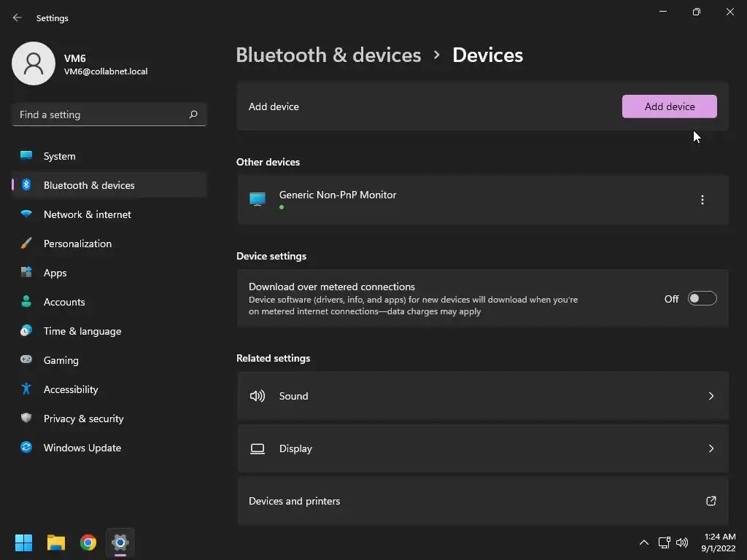Show hidden system tray icons
Screen dimensions: 747x560
(x=643, y=542)
